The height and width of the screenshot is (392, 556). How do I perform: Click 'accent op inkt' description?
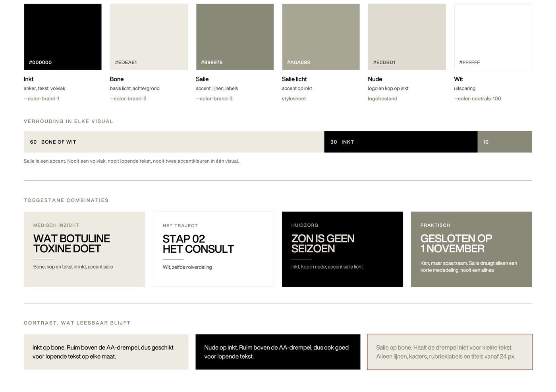[297, 88]
